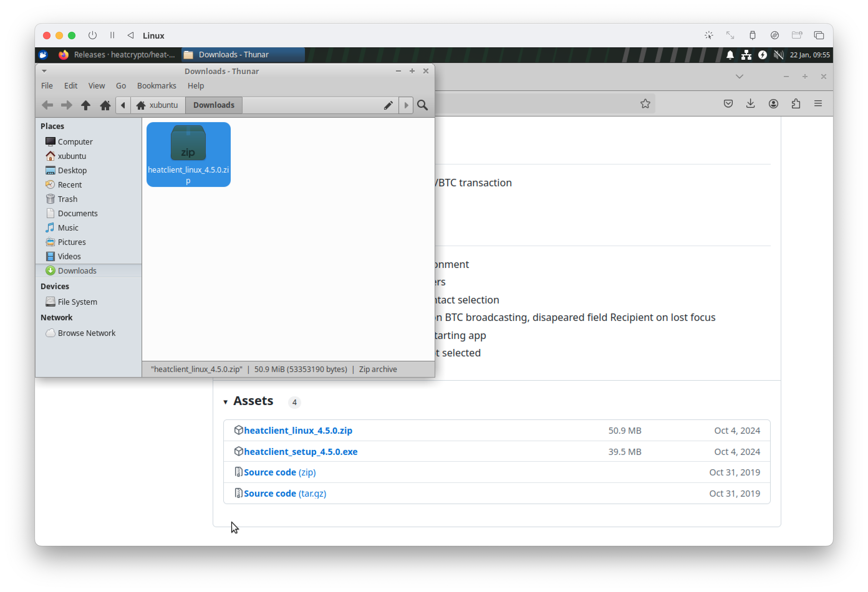Open parent folder with up arrow
This screenshot has width=868, height=592.
85,105
